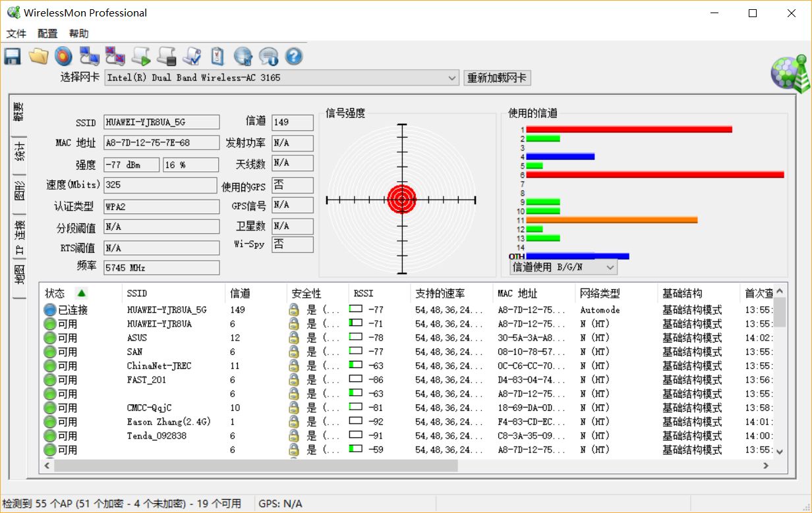812x513 pixels.
Task: Click the AP list vertical scrollbar down arrow
Action: pos(780,452)
